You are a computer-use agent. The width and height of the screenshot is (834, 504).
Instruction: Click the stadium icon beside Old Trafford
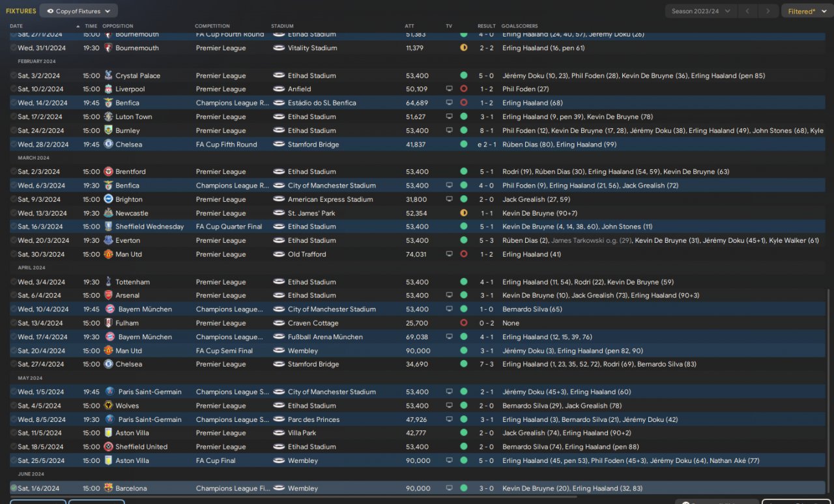(279, 255)
